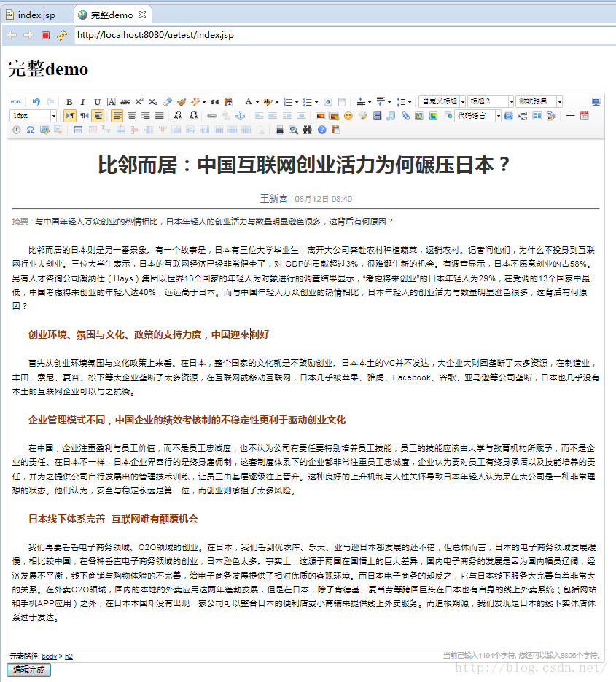Insert a horizontal rule
This screenshot has width=616, height=682.
pyautogui.click(x=570, y=116)
